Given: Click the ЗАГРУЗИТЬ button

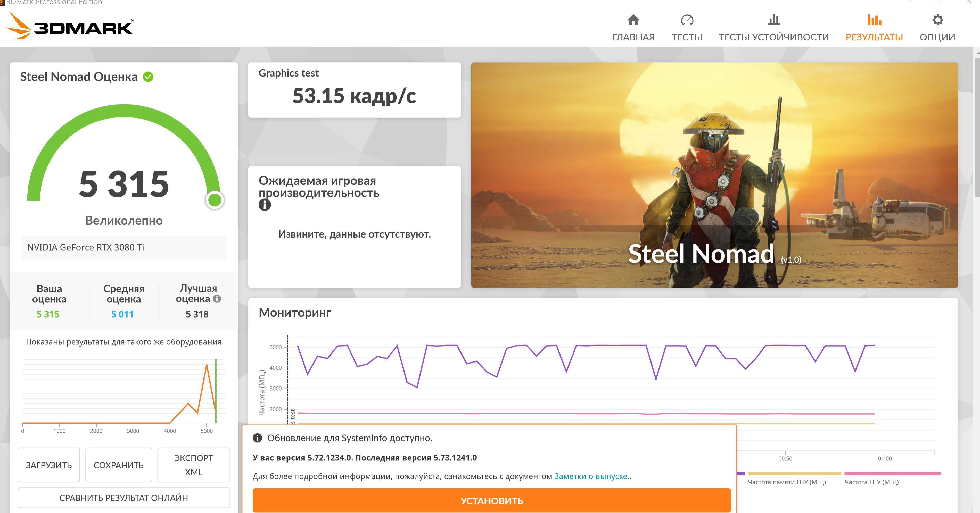Looking at the screenshot, I should coord(49,465).
